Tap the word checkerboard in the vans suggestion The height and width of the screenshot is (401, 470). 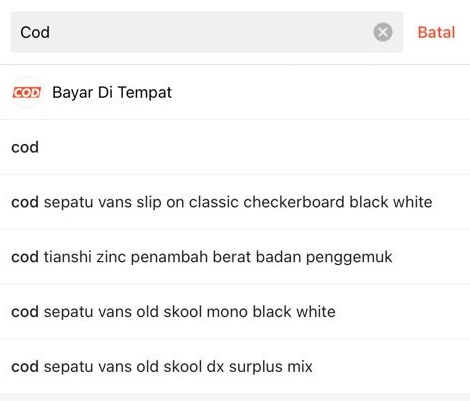point(294,202)
